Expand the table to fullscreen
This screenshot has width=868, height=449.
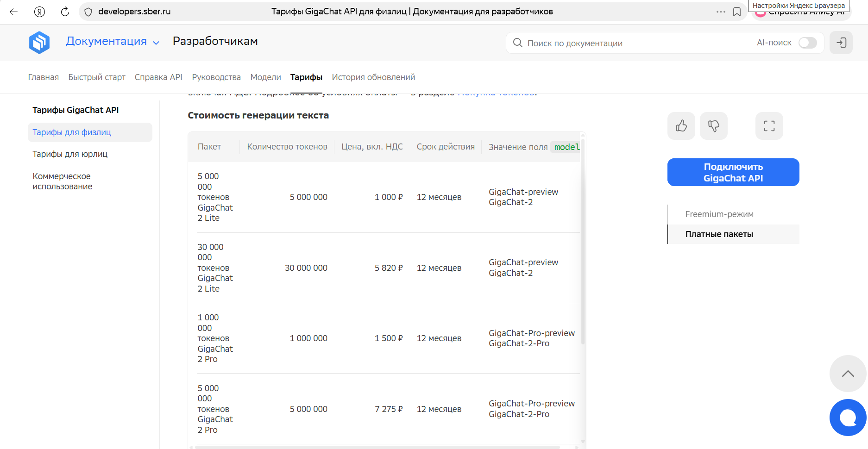coord(769,126)
